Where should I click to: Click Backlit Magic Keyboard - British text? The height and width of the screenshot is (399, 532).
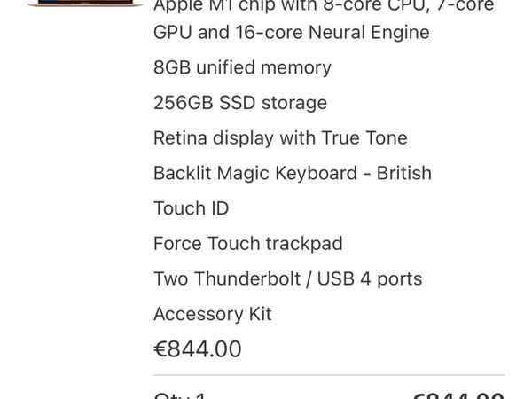pyautogui.click(x=292, y=173)
